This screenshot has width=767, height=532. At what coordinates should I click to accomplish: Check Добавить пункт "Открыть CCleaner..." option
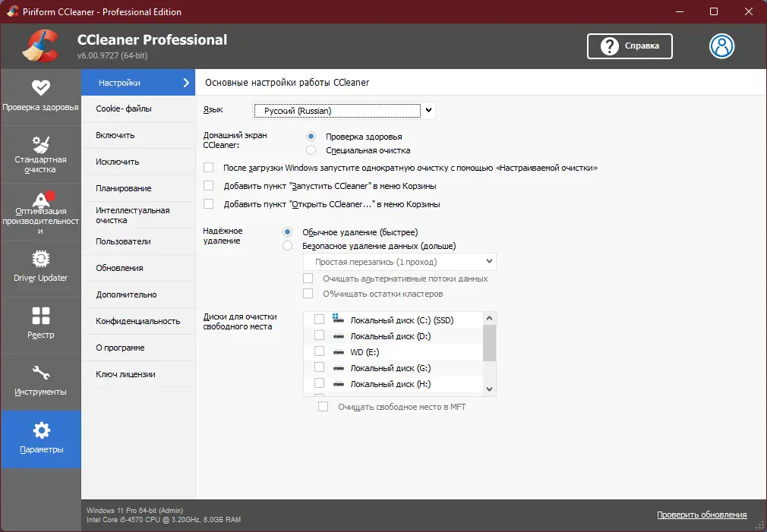tap(208, 204)
